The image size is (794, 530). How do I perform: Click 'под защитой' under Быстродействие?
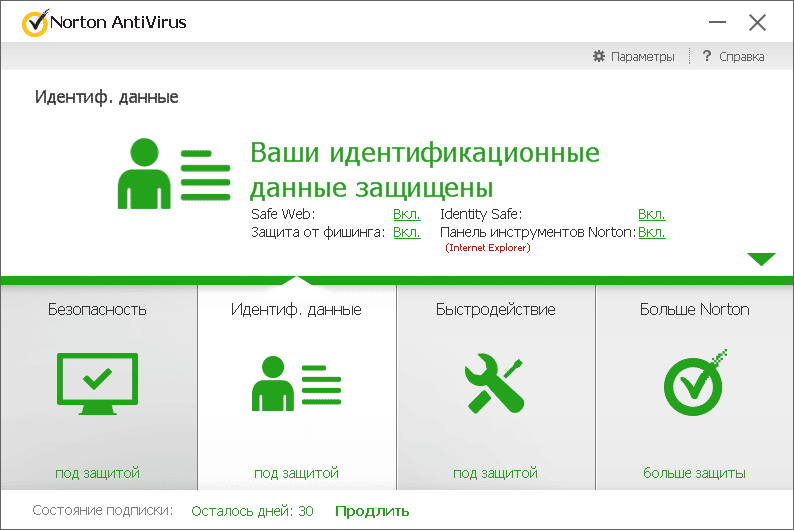pyautogui.click(x=495, y=473)
